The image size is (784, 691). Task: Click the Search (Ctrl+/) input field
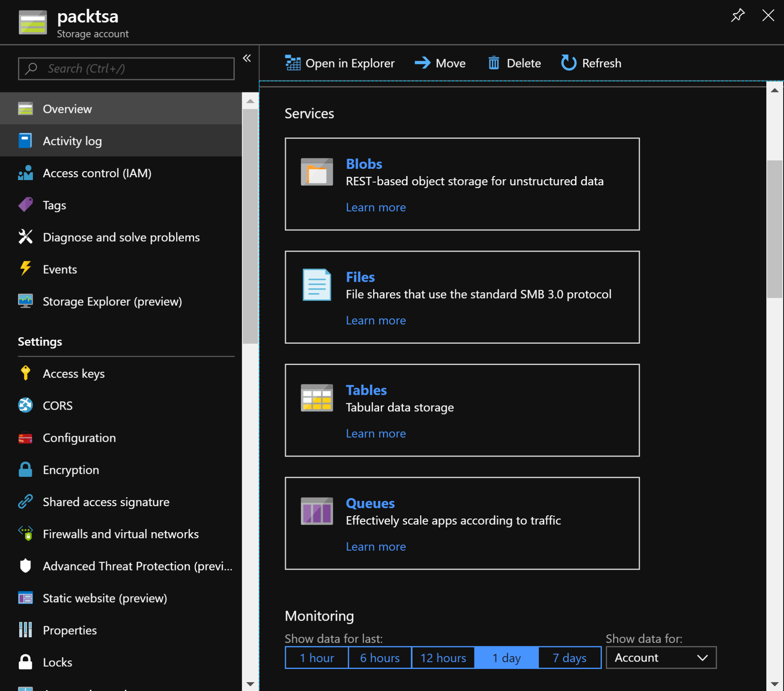(126, 69)
